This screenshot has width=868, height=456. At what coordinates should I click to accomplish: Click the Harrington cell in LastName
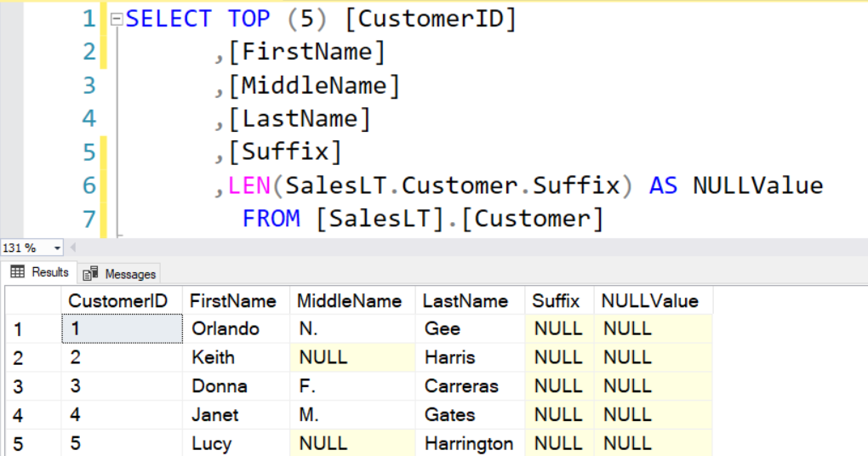[x=470, y=443]
